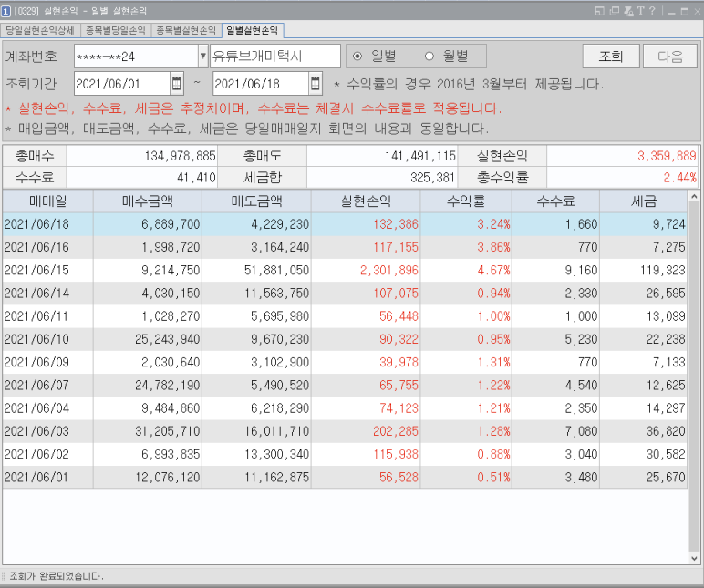Click the duplicate window icon in title bar
Viewport: 704px width, 588px height.
pos(615,11)
